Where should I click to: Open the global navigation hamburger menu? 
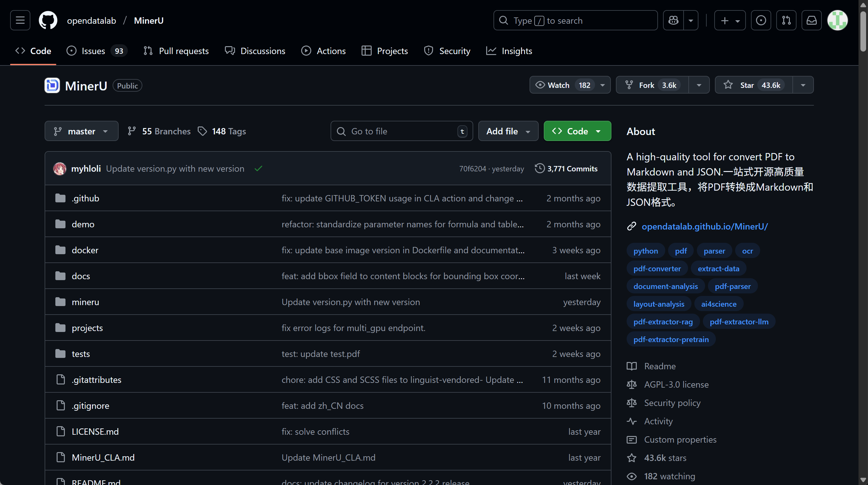pyautogui.click(x=20, y=21)
